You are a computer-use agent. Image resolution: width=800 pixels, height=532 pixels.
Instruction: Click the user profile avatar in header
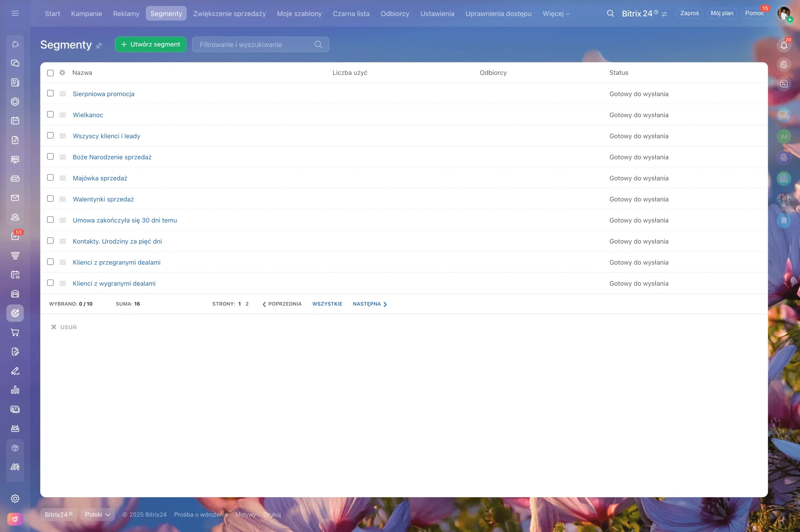tap(784, 13)
